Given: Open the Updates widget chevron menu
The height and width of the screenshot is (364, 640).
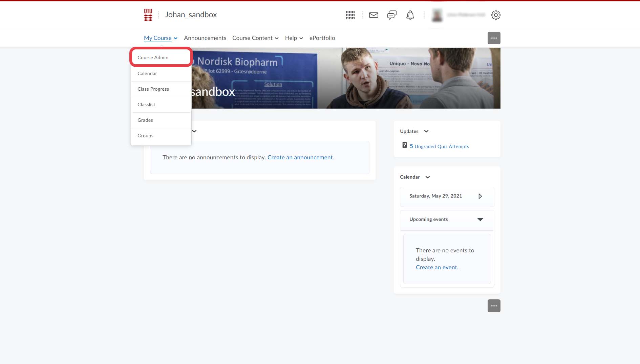Looking at the screenshot, I should 426,131.
